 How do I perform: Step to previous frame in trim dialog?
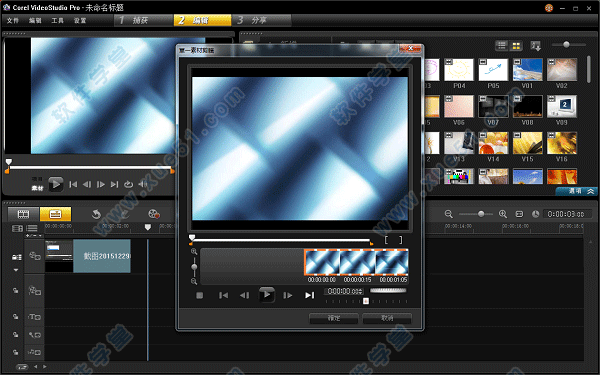[245, 295]
